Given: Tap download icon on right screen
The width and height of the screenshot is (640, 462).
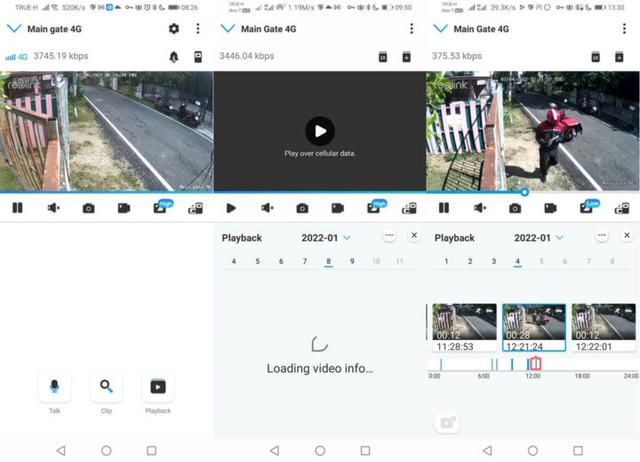Looking at the screenshot, I should [619, 57].
